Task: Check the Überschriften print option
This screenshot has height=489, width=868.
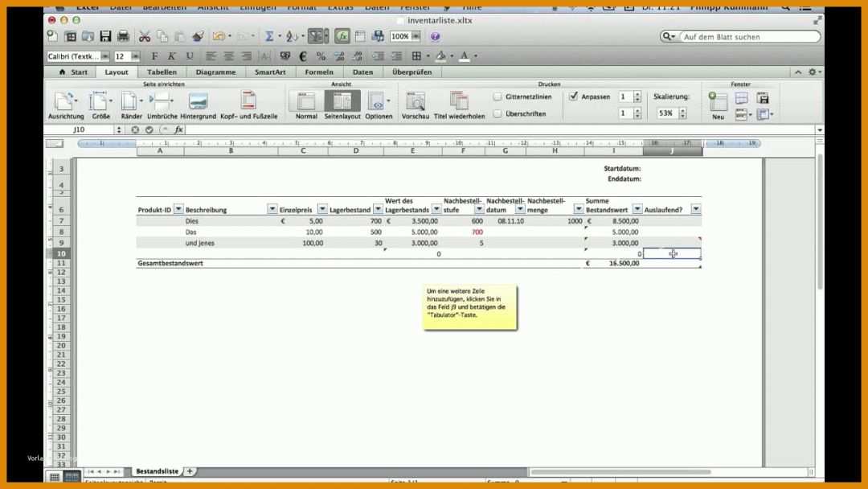Action: 497,113
